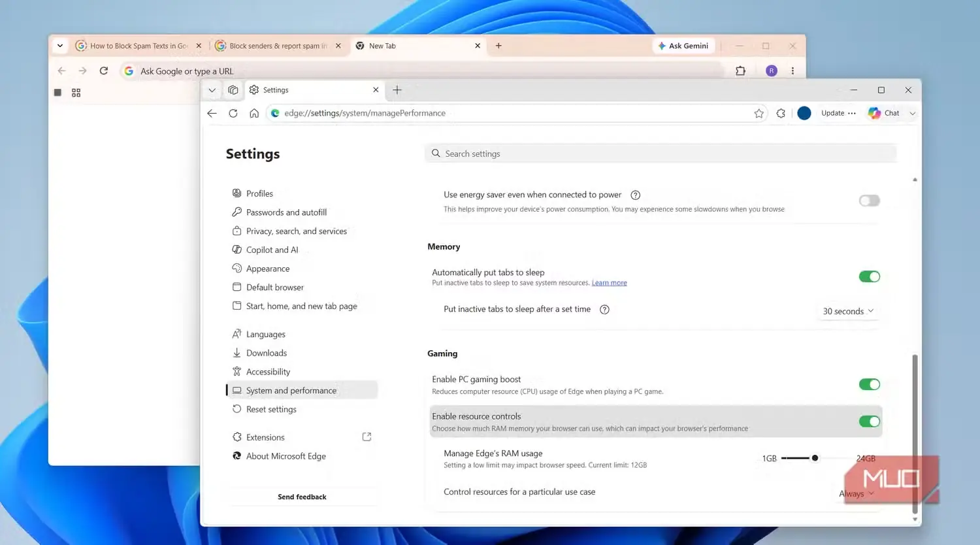Click Chrome back arrow

pyautogui.click(x=61, y=71)
